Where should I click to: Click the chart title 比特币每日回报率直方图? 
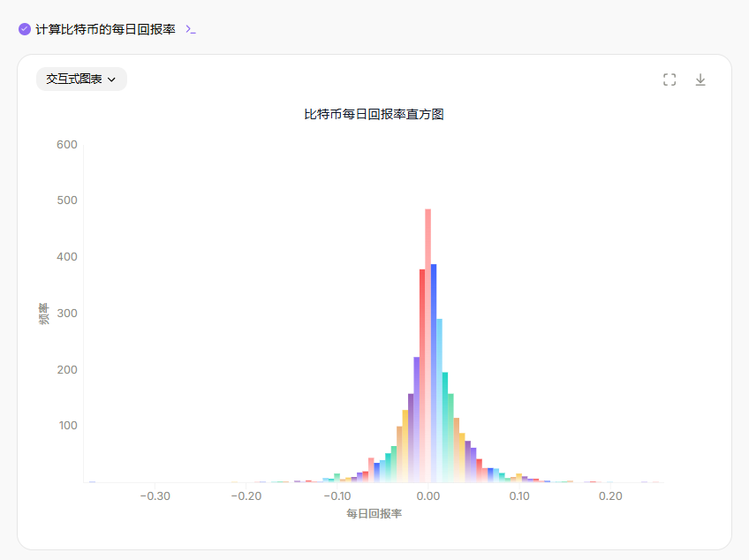point(374,114)
